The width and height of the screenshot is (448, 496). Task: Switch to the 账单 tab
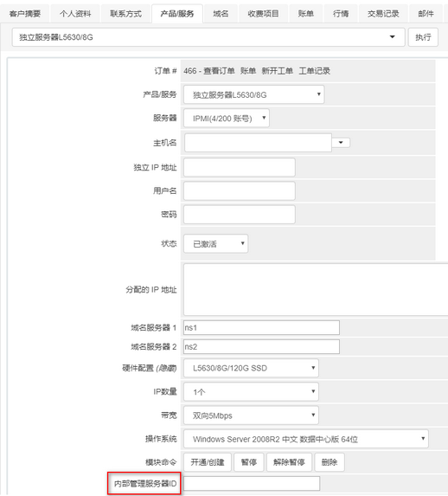pyautogui.click(x=305, y=14)
